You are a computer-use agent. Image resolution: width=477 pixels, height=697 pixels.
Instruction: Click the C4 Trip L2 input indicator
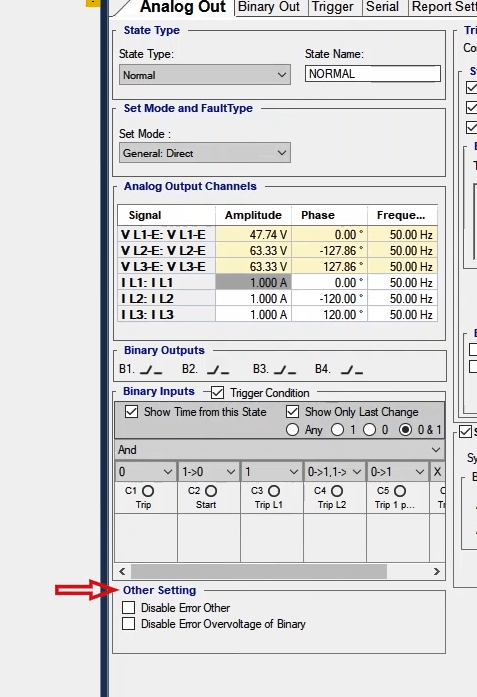(337, 491)
